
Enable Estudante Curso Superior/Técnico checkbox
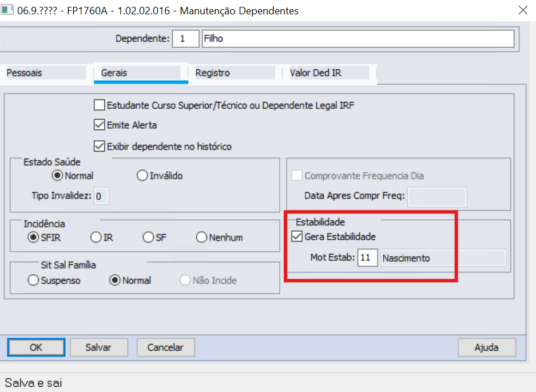click(x=100, y=105)
